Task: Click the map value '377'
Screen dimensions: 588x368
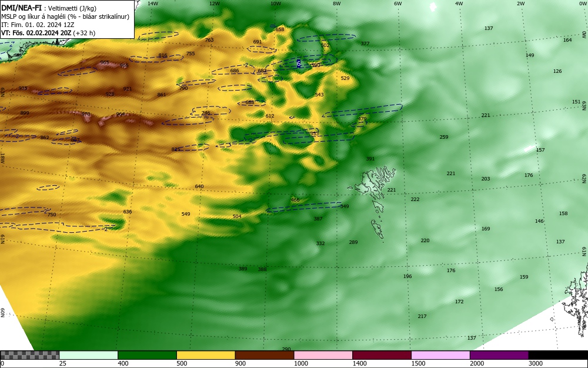Action: (x=365, y=44)
